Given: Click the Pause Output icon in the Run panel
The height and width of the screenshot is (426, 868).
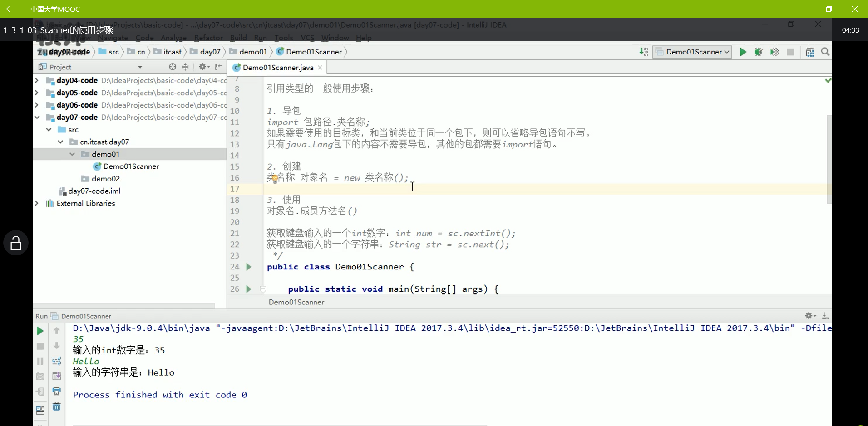Looking at the screenshot, I should [x=40, y=361].
